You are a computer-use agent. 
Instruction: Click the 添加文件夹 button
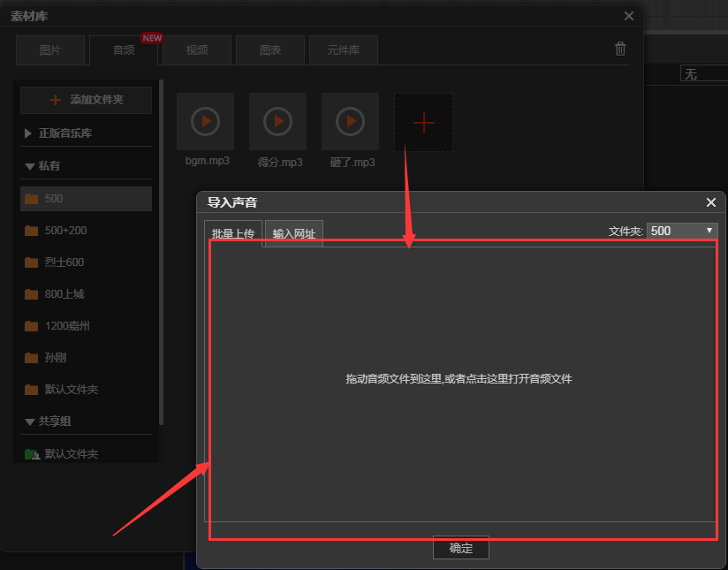pyautogui.click(x=86, y=100)
